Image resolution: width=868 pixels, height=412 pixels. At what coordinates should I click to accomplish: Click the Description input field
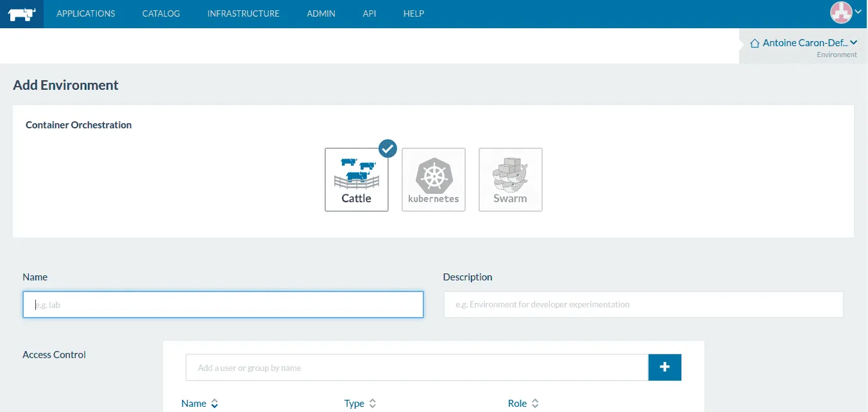click(643, 304)
